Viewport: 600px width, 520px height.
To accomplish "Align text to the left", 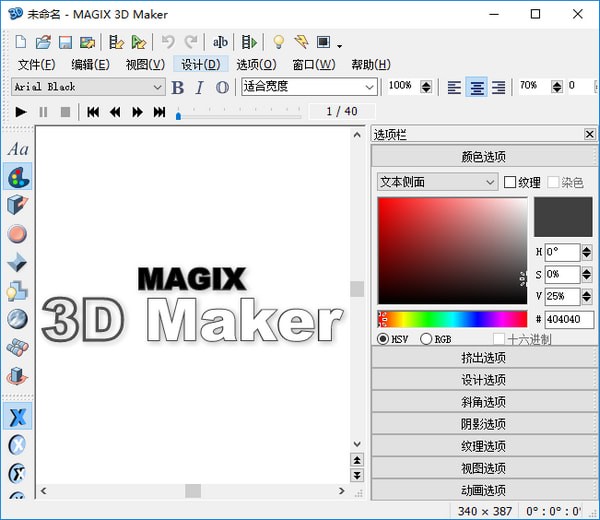I will pos(454,88).
